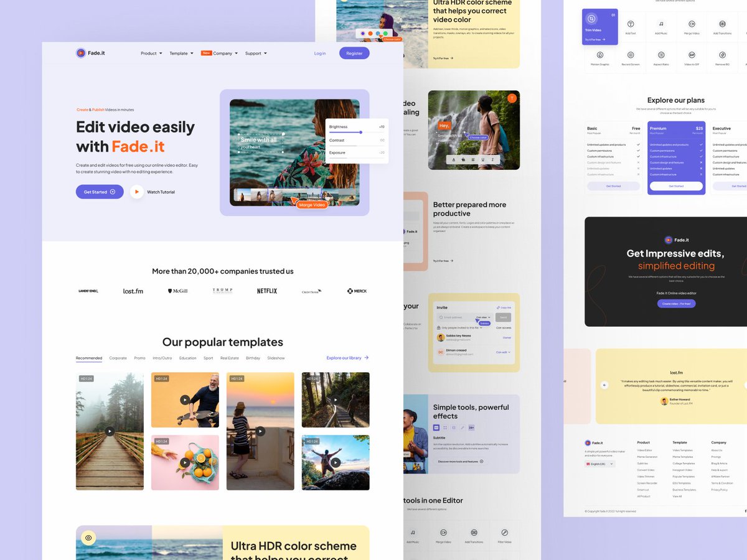Screen dimensions: 747x560
Task: Select the Motion Graphic tool icon
Action: (600, 55)
